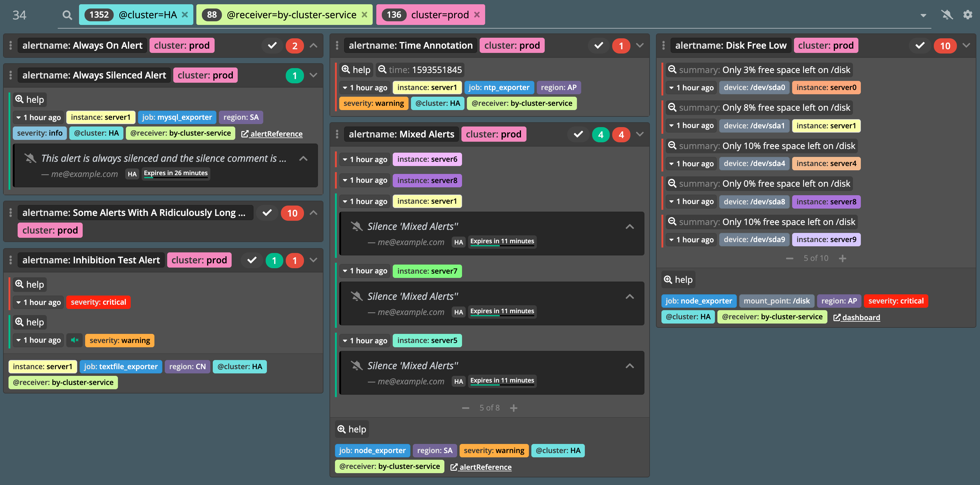The image size is (980, 485).
Task: Open the server8 alert dropdown in Mixed Alerts
Action: pyautogui.click(x=365, y=180)
